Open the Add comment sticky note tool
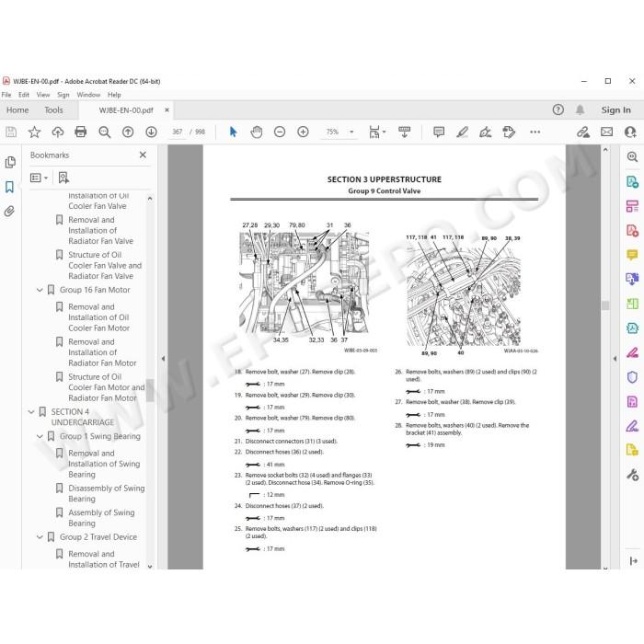644x644 pixels. (439, 132)
